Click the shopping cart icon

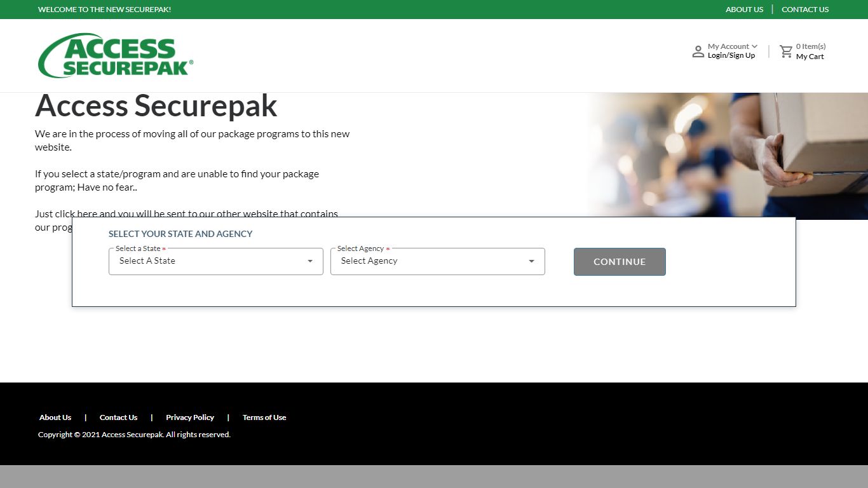pos(787,51)
